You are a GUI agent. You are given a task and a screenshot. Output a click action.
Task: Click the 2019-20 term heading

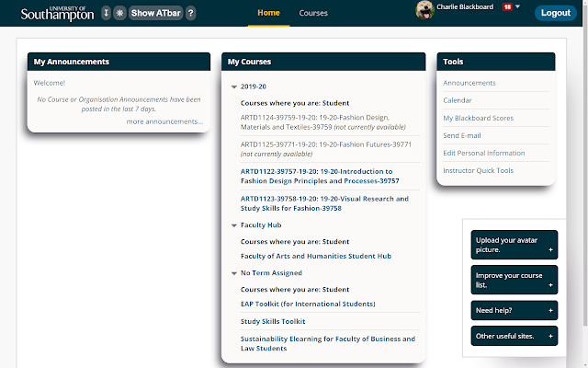(x=254, y=86)
